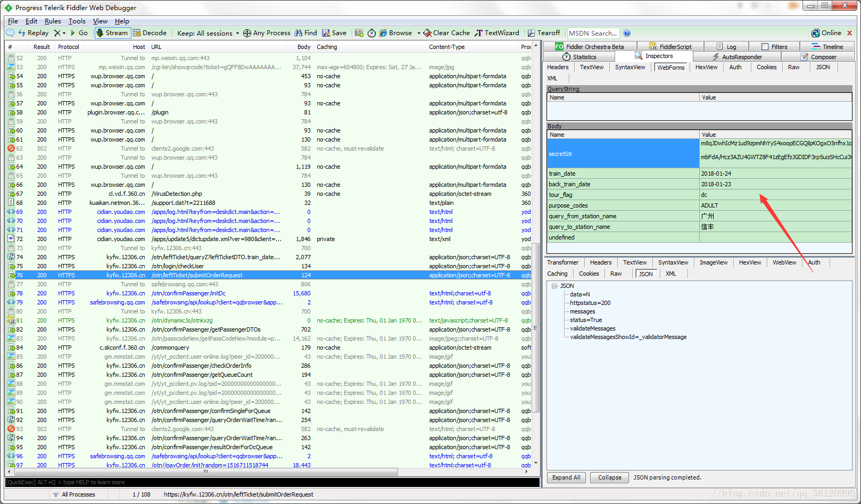Click the Collapse button

pos(609,477)
